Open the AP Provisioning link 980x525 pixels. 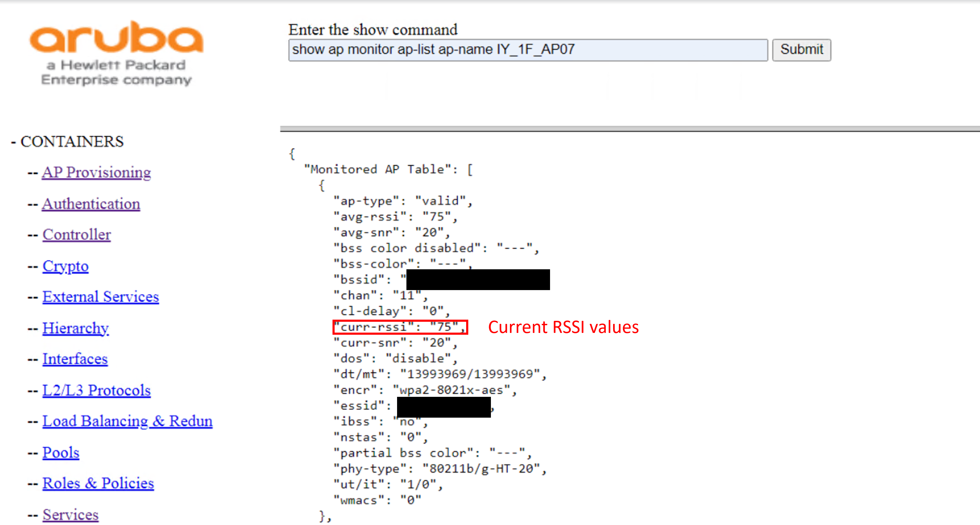[x=96, y=172]
